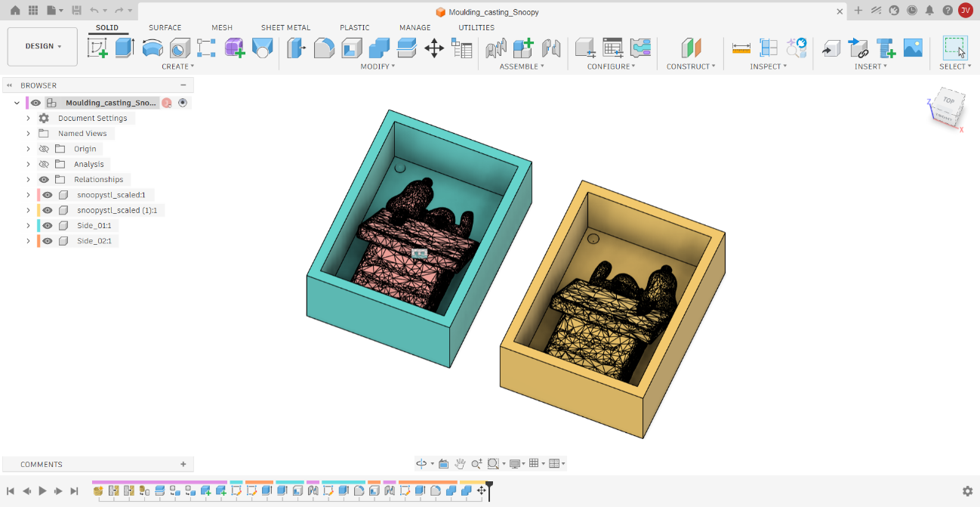This screenshot has height=507, width=980.
Task: Add a new comment with plus button
Action: coord(183,464)
